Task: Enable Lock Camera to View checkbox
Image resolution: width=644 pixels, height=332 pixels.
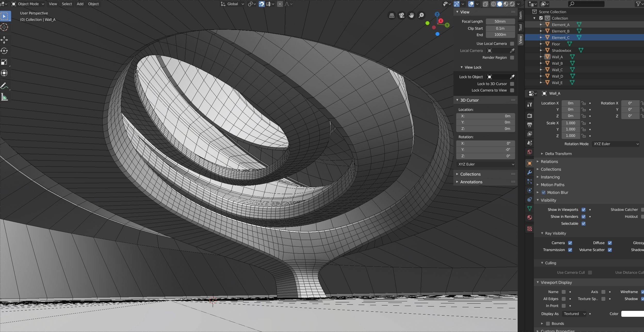Action: click(x=512, y=90)
